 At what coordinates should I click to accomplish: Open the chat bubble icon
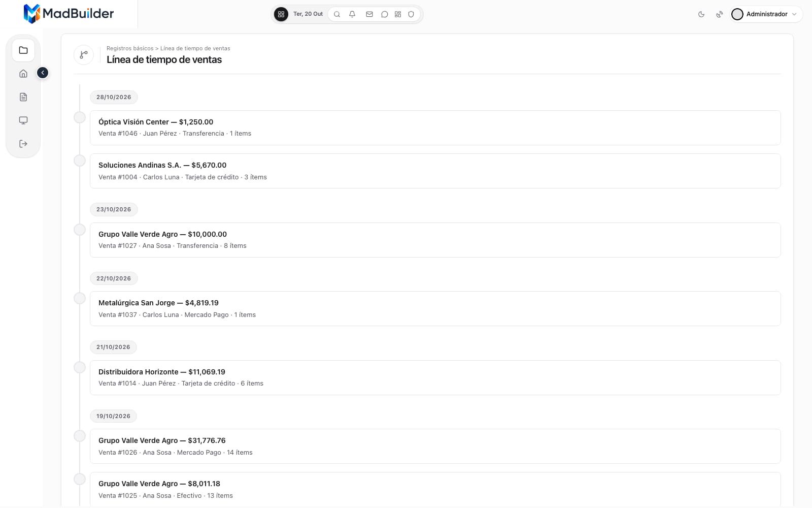point(385,14)
